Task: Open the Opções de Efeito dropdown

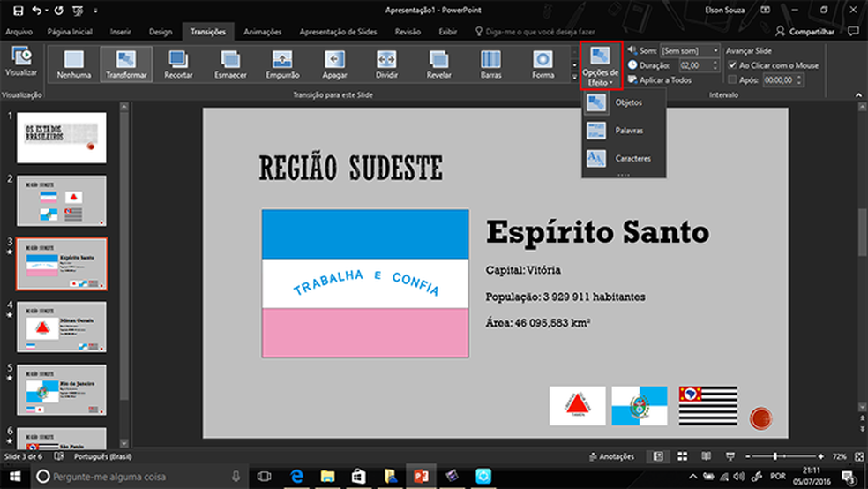Action: pos(601,65)
